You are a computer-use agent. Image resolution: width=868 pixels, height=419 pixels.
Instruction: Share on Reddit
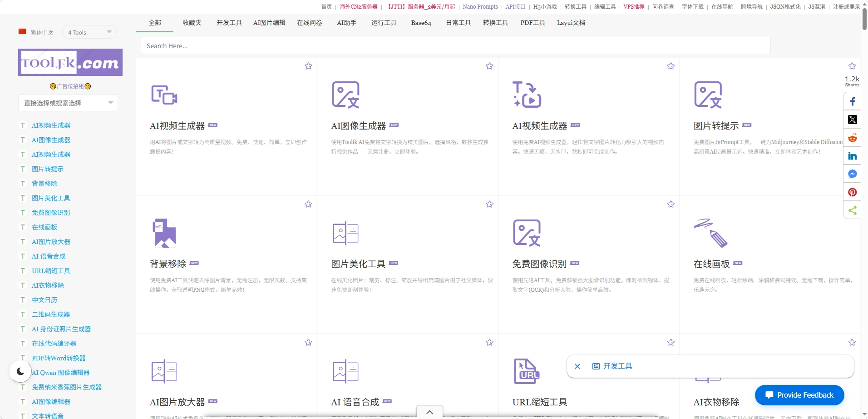pyautogui.click(x=852, y=138)
